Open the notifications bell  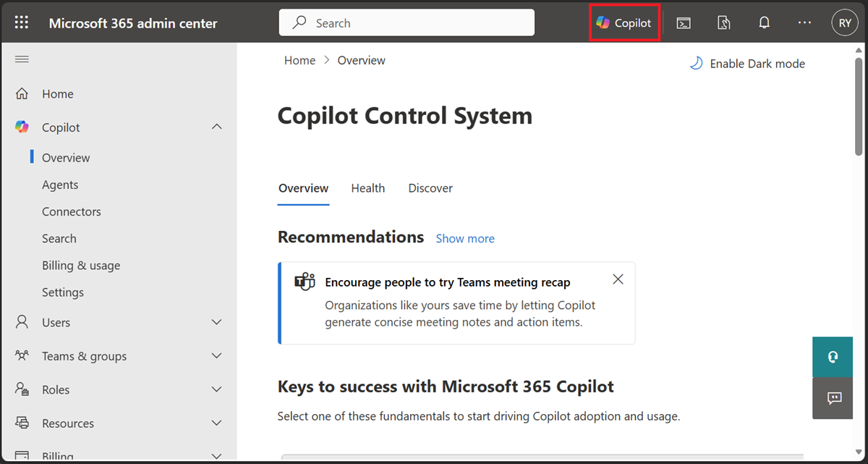764,22
